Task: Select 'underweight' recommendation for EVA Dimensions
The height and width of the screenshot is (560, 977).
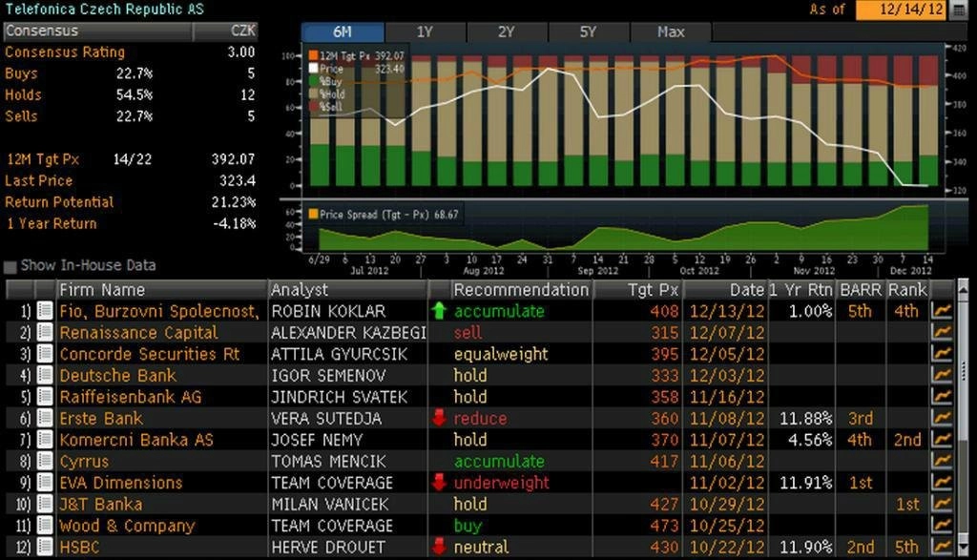Action: tap(502, 483)
